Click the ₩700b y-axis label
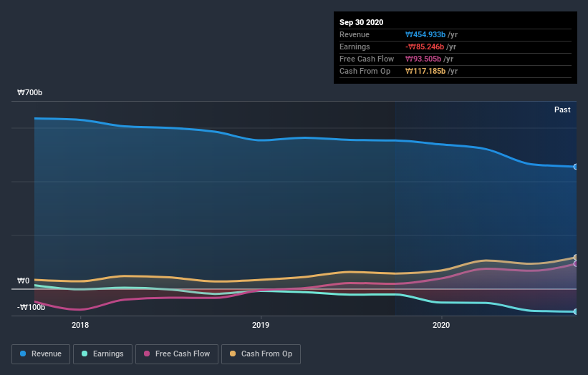This screenshot has width=588, height=375. pos(29,92)
